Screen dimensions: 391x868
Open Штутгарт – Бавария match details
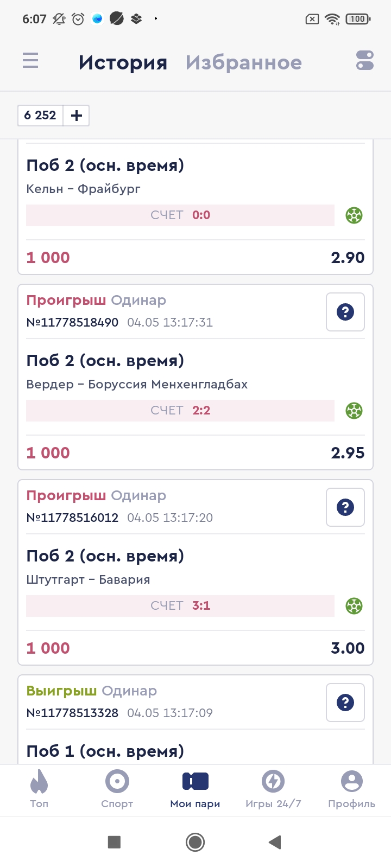click(x=88, y=579)
